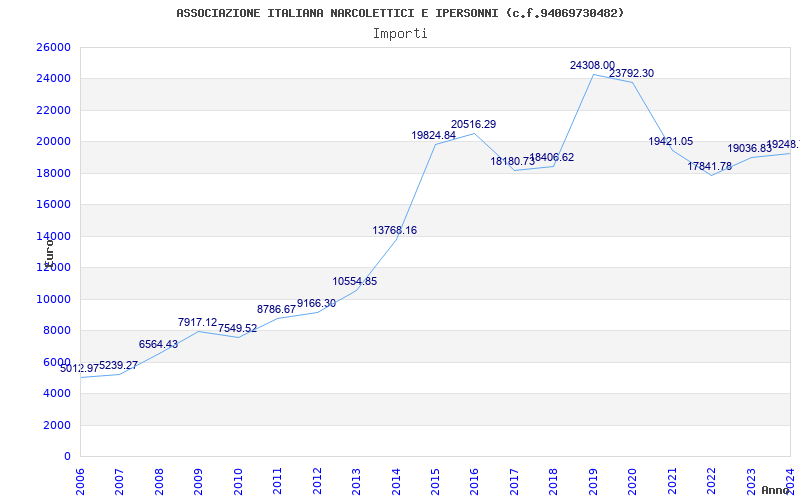Click the 2019 x-axis year label
This screenshot has height=500, width=800.
[x=593, y=482]
